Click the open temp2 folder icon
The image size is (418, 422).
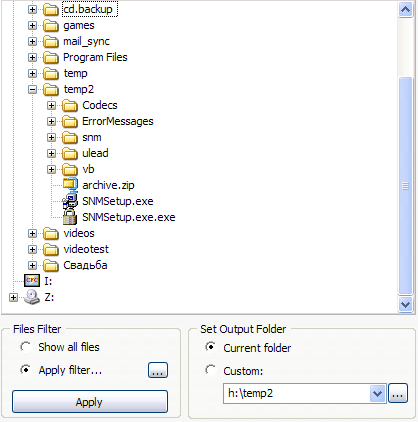pyautogui.click(x=51, y=89)
